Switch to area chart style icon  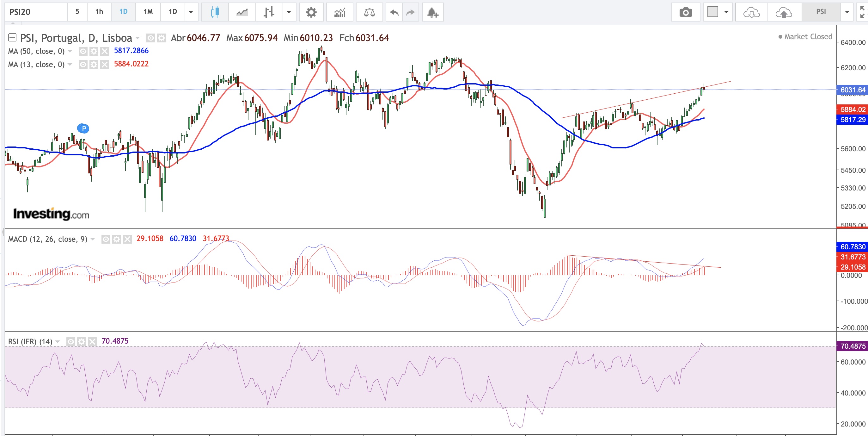tap(242, 12)
